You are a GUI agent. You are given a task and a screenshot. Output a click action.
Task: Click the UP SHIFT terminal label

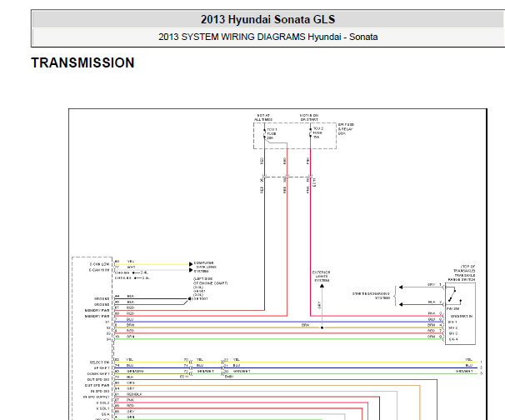click(x=102, y=367)
